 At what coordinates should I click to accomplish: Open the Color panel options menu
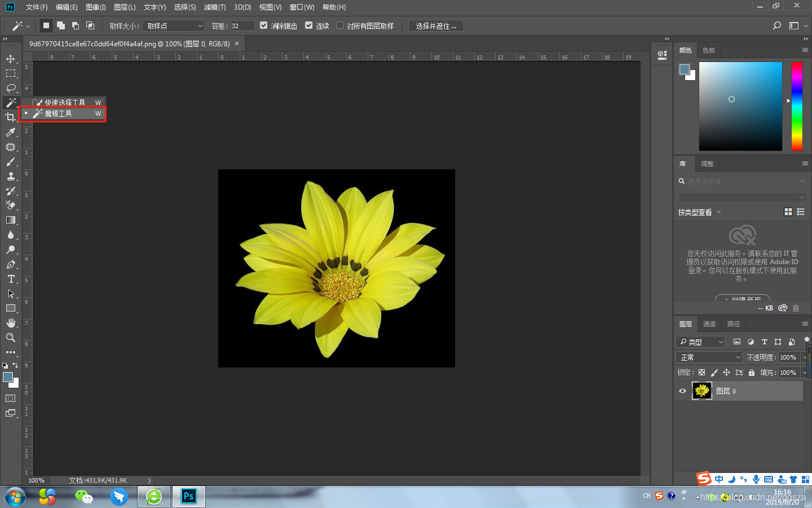(805, 50)
